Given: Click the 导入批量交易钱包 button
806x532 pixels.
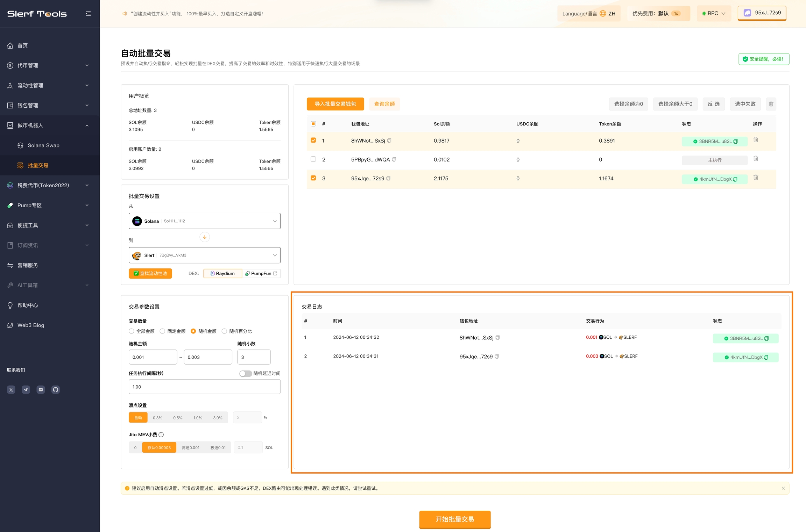Looking at the screenshot, I should pos(335,104).
